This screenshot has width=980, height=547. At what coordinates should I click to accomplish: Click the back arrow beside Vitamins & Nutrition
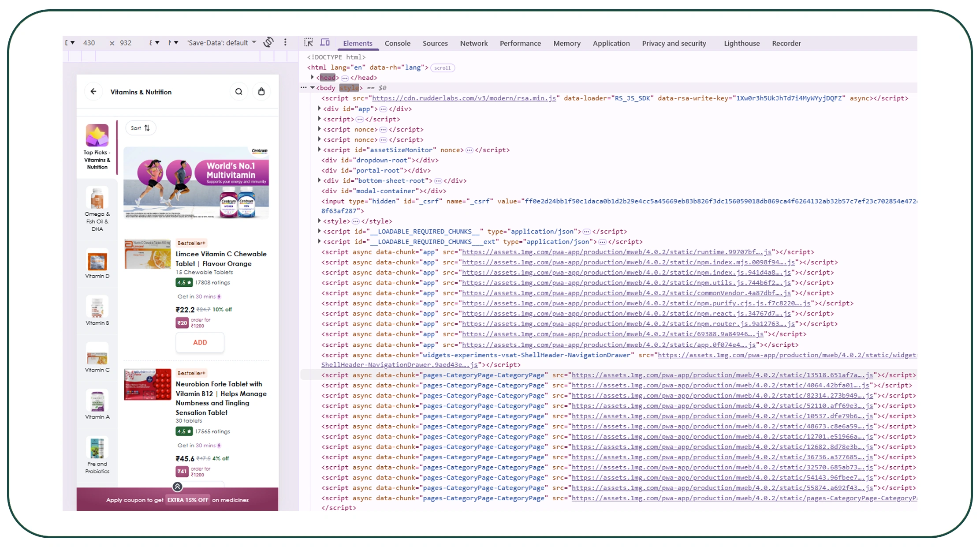[x=93, y=92]
